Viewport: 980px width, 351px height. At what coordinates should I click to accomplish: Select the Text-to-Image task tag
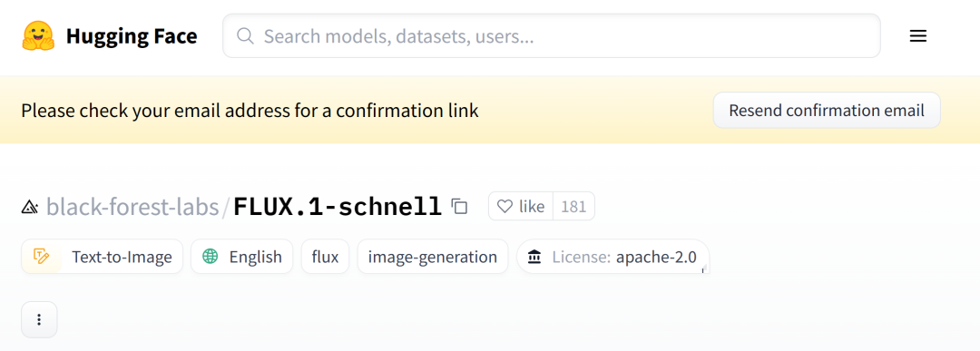(102, 257)
